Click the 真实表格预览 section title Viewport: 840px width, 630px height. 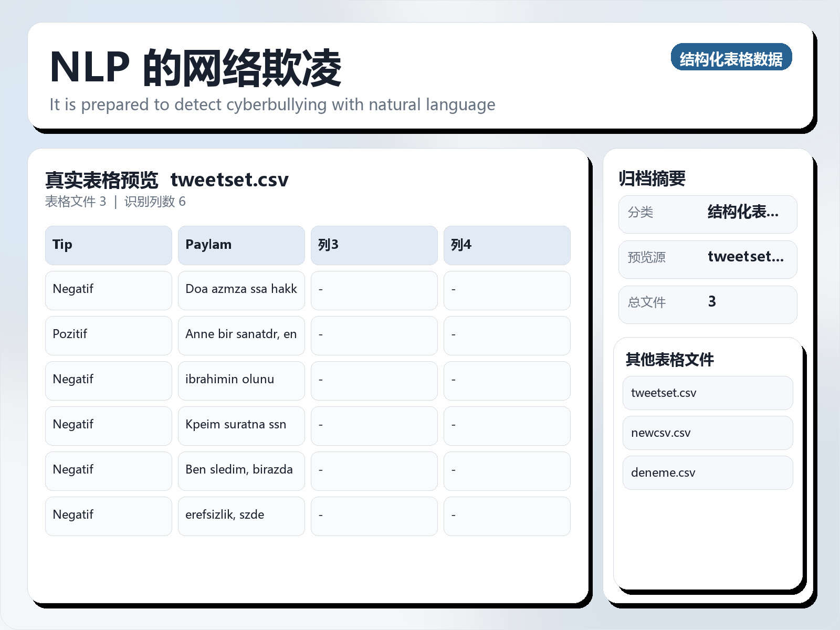tap(101, 179)
